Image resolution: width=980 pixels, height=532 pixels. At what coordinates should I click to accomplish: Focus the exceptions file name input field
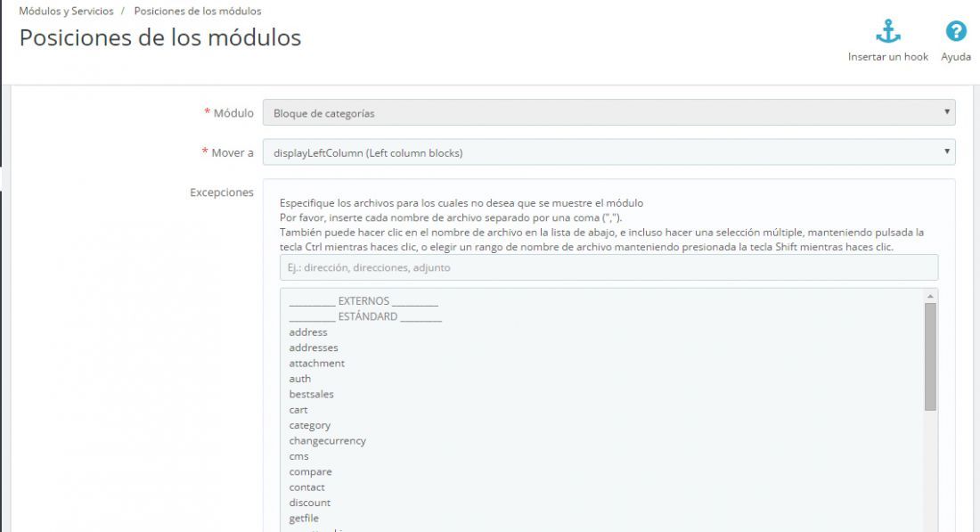coord(608,267)
